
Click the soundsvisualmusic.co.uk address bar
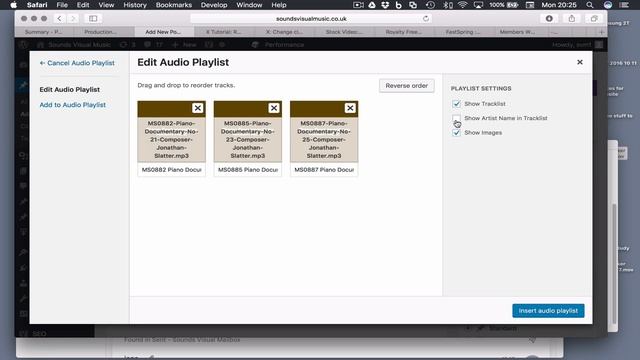(311, 18)
